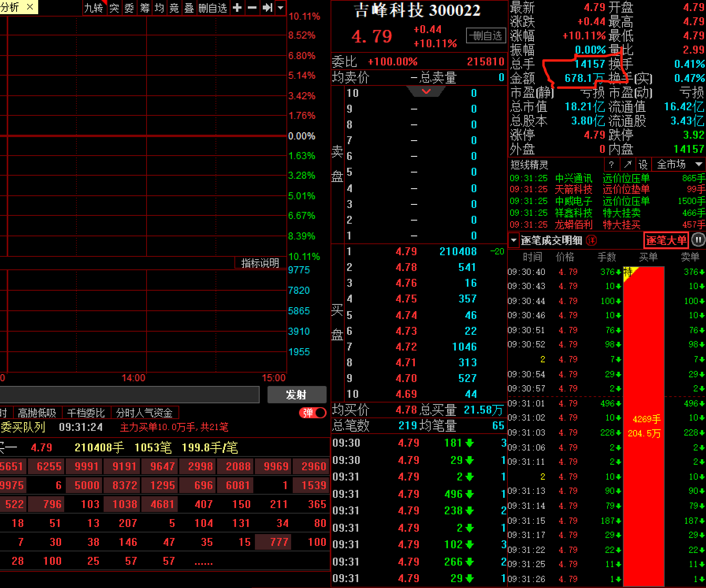Click the 吉峰科技 300022 stock title
The width and height of the screenshot is (706, 588).
417,11
